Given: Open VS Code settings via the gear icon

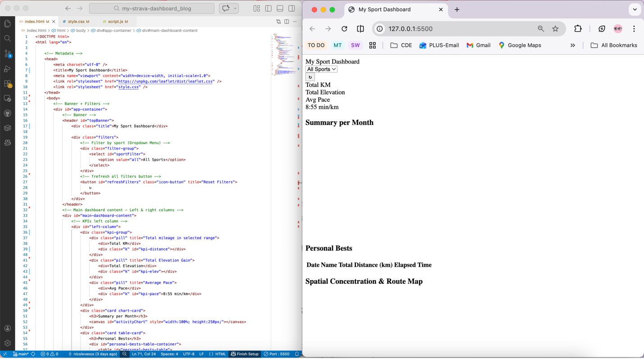Looking at the screenshot, I should 7,343.
